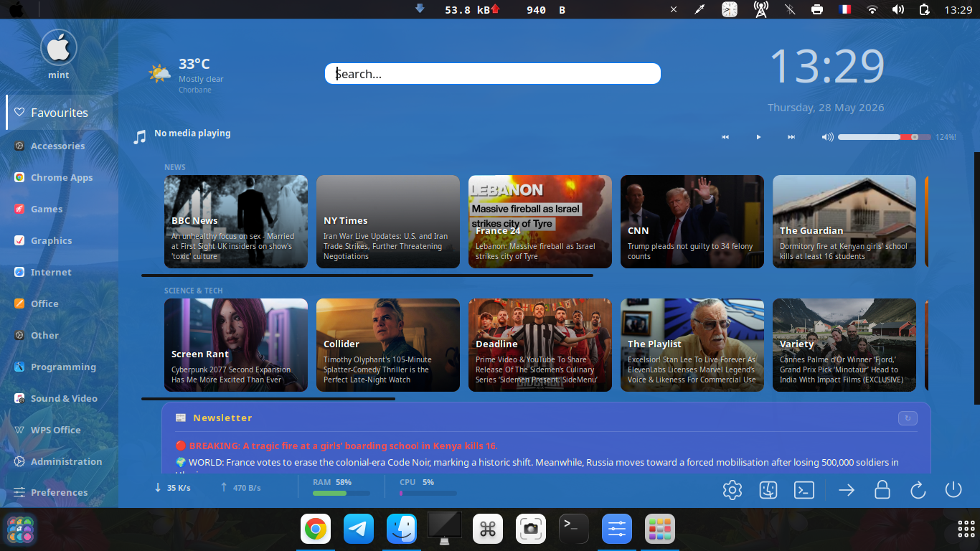
Task: Click the menu launcher at dock's left end
Action: pos(20,530)
